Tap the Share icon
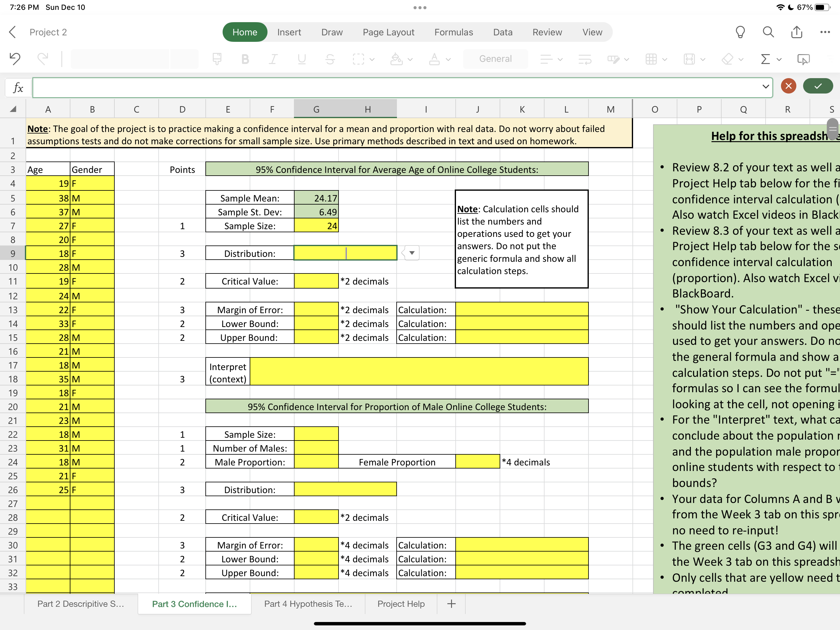This screenshot has width=840, height=630. [796, 32]
